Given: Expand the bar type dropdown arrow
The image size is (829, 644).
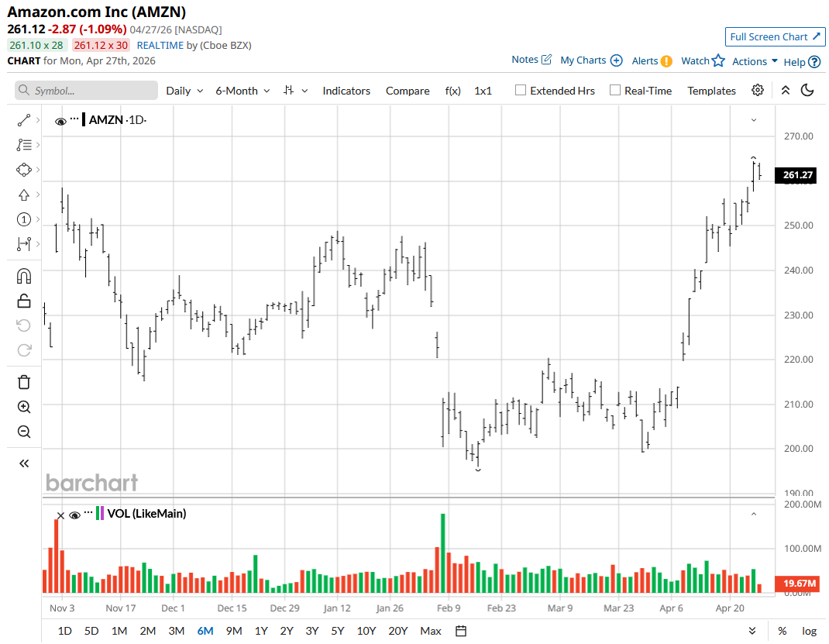Looking at the screenshot, I should [304, 91].
